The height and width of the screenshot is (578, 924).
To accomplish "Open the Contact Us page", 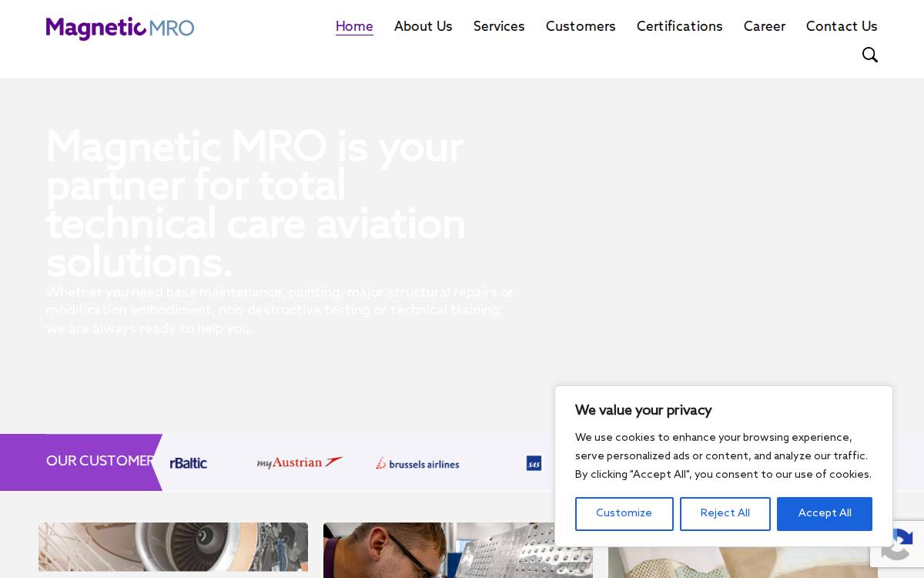I will coord(842,26).
